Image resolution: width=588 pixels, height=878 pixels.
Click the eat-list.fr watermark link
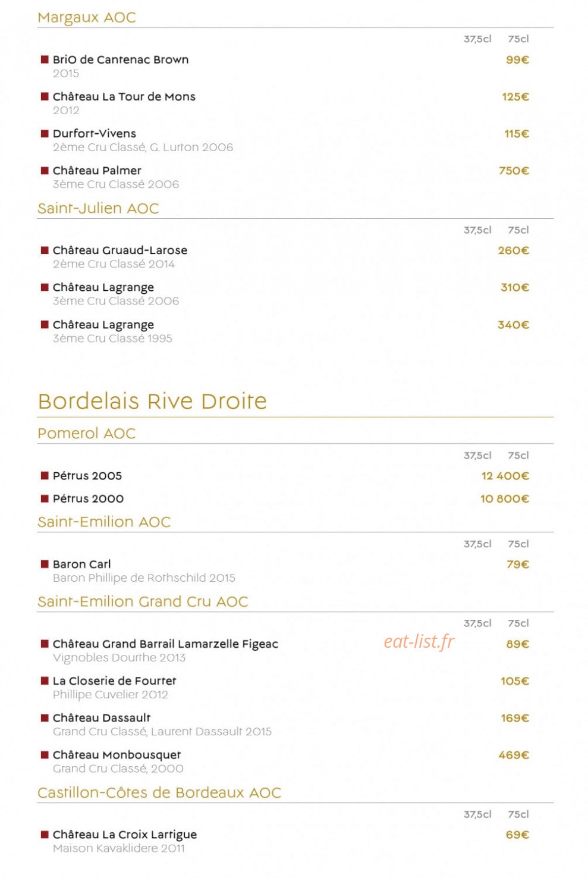click(419, 641)
